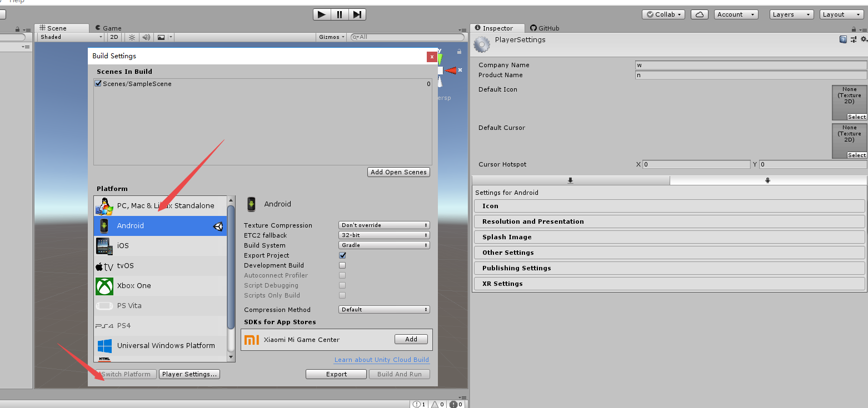This screenshot has width=868, height=408.
Task: Open the Gizmos dropdown
Action: [x=332, y=37]
